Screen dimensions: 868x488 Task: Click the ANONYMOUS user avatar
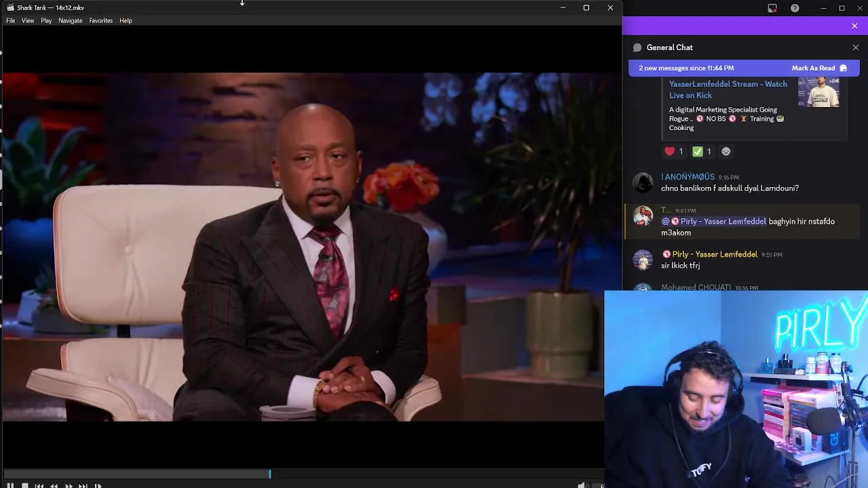point(642,182)
